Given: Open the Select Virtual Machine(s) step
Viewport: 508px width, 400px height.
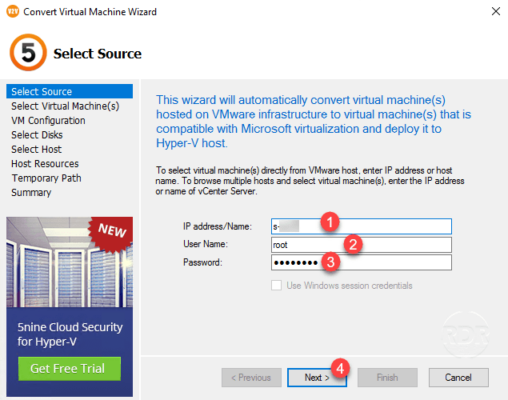Looking at the screenshot, I should pos(65,106).
